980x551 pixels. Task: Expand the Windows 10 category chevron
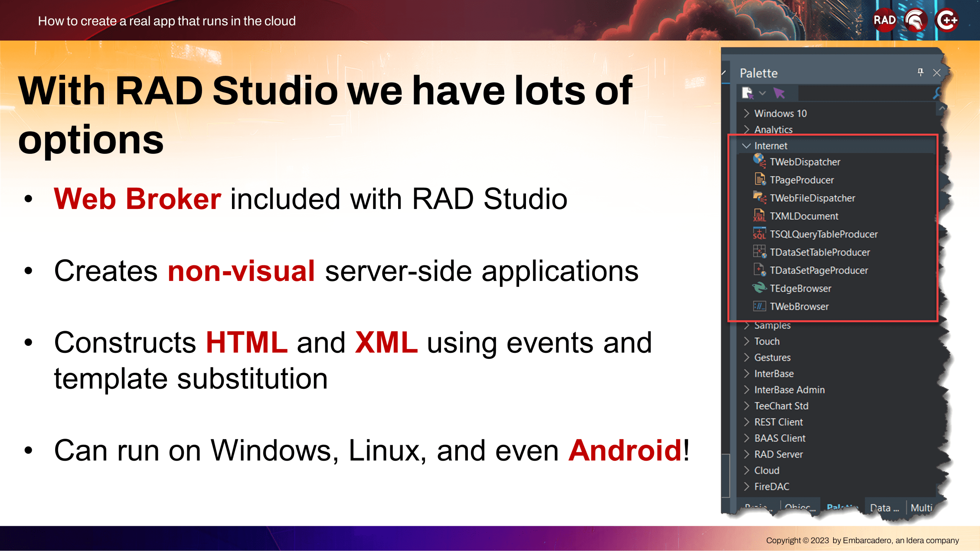click(x=746, y=113)
